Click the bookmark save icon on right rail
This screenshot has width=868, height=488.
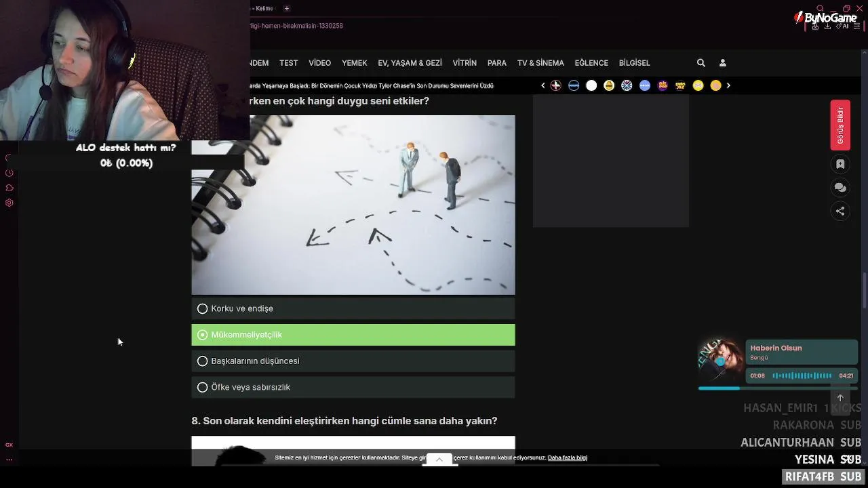tap(840, 164)
